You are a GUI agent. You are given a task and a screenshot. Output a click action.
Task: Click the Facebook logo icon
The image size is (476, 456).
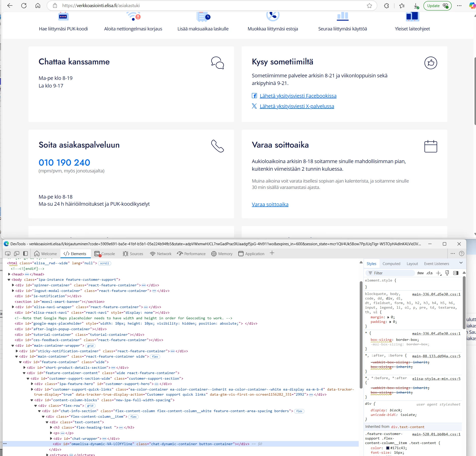tap(254, 96)
